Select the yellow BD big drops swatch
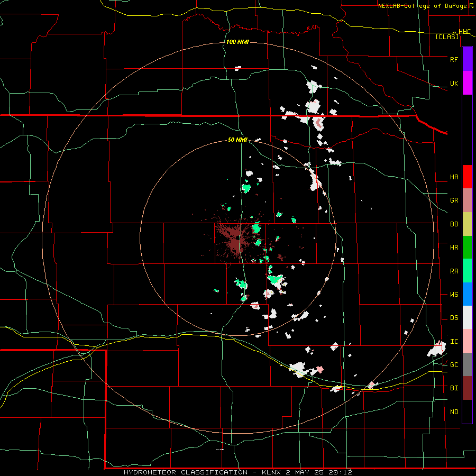 tap(467, 224)
